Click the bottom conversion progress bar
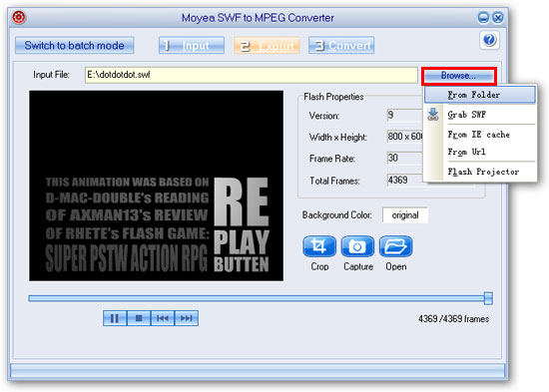This screenshot has height=392, width=549. tap(258, 370)
